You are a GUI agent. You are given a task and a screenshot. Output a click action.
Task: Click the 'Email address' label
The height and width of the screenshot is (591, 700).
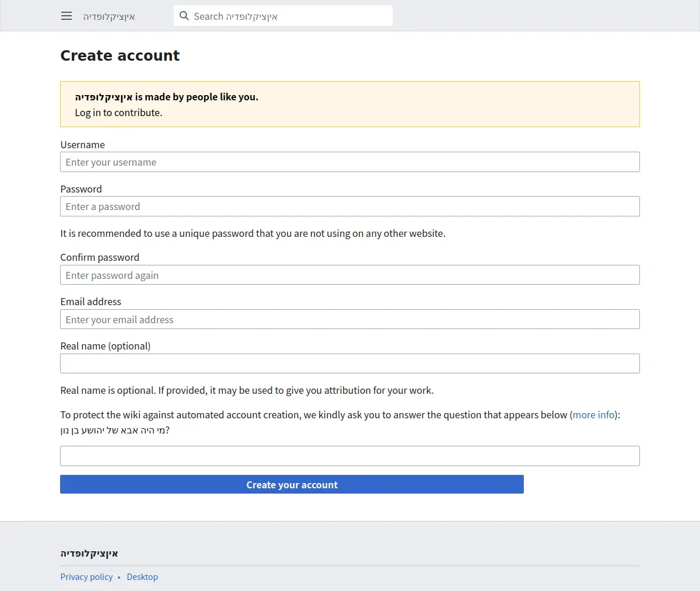coord(91,302)
